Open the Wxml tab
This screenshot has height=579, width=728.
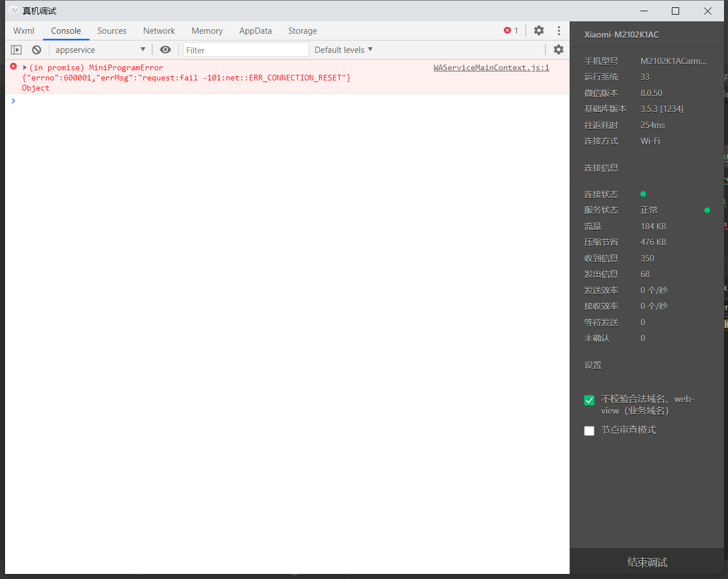[24, 31]
